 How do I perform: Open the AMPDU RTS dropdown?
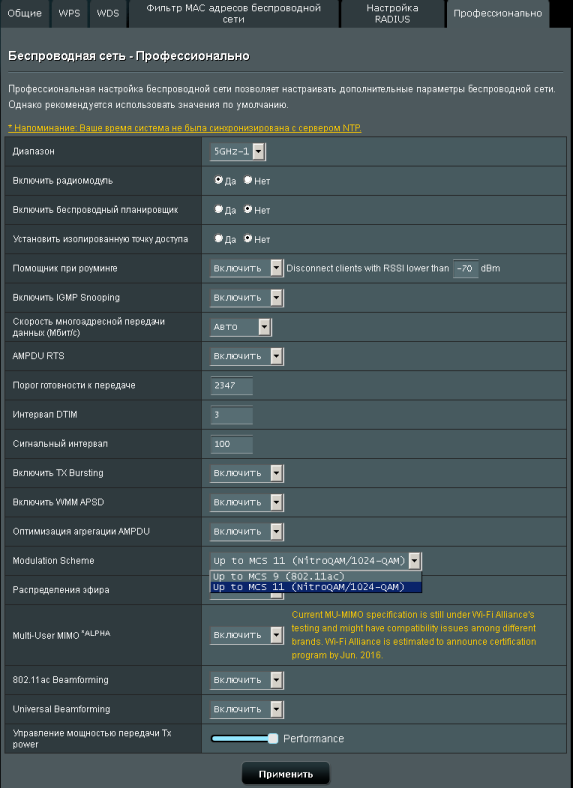click(x=247, y=356)
